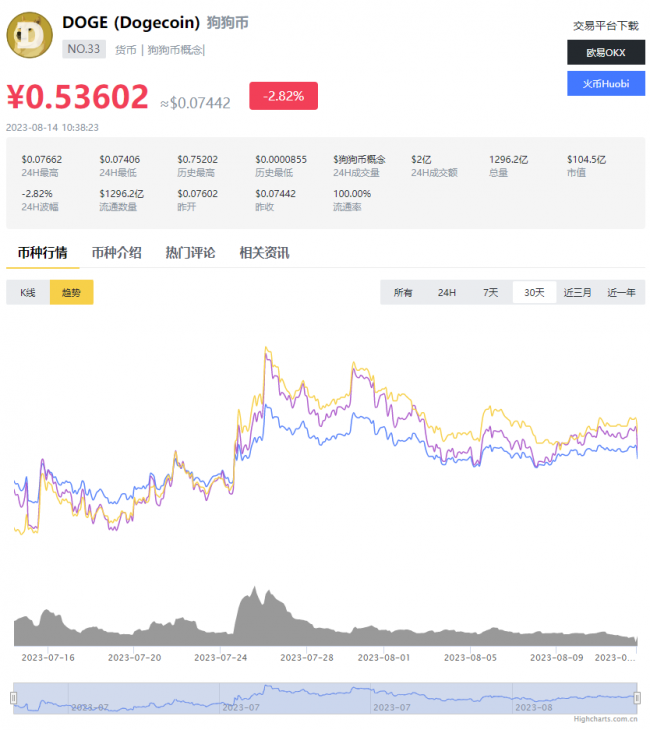Switch to the 相关资讯 tab

coord(264,253)
